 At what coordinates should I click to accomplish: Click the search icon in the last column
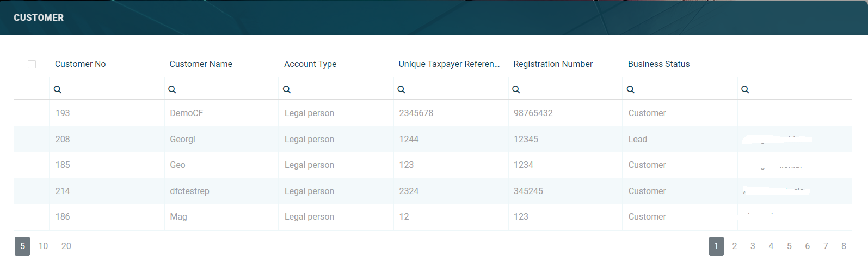coord(745,89)
